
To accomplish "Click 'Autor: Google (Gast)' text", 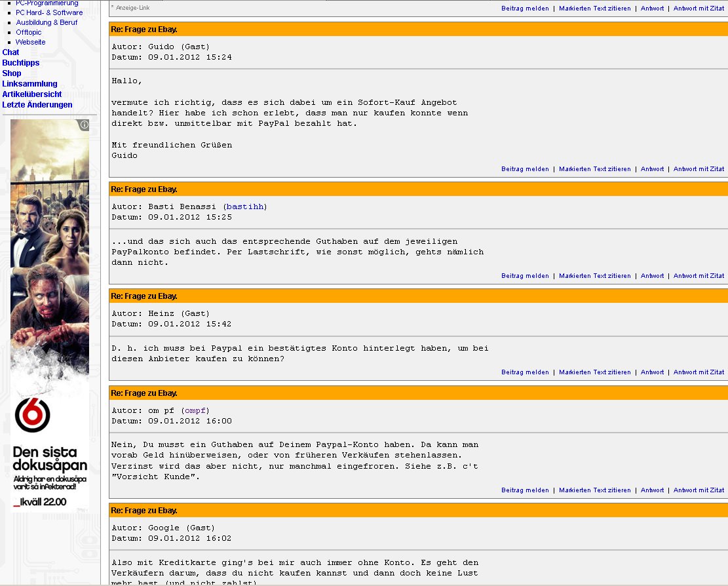I will tap(163, 528).
